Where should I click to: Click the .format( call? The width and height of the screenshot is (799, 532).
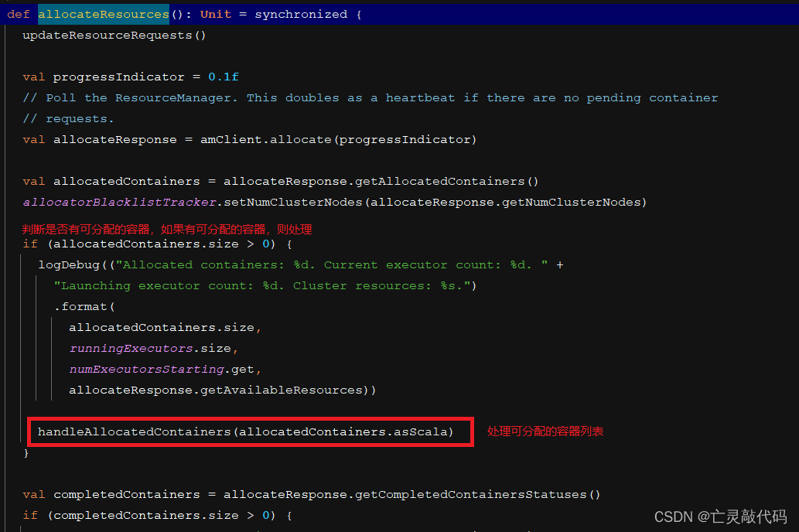coord(84,307)
